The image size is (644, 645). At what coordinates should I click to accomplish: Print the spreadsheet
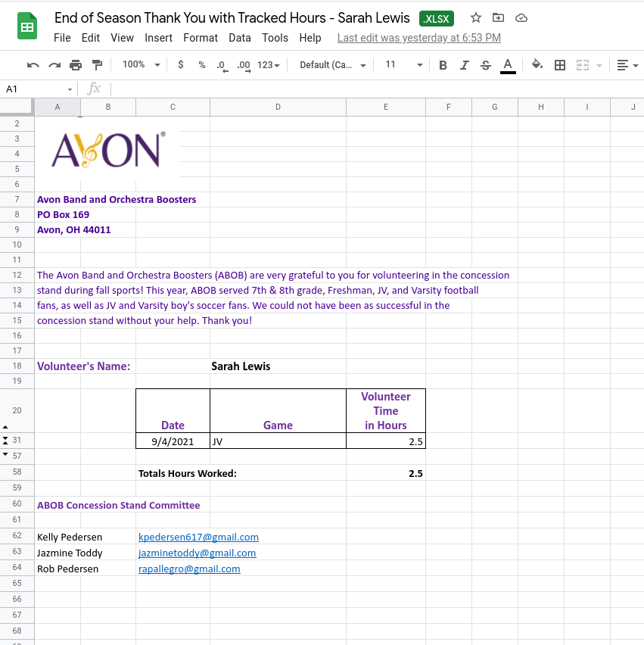(76, 65)
